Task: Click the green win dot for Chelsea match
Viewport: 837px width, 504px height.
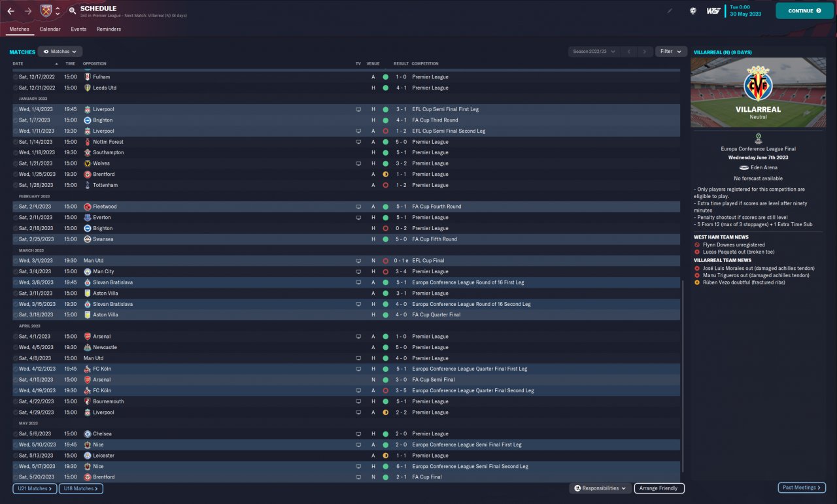Action: 386,434
